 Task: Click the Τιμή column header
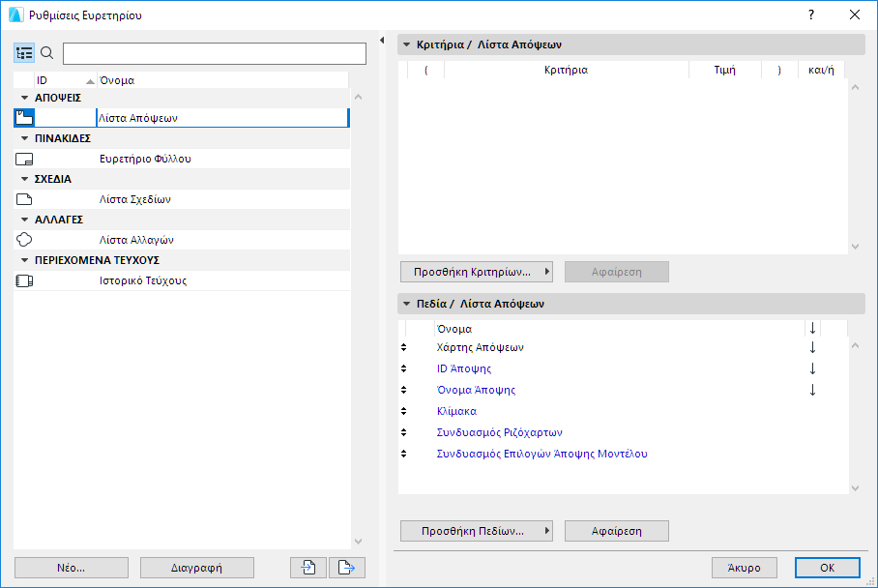pos(724,70)
